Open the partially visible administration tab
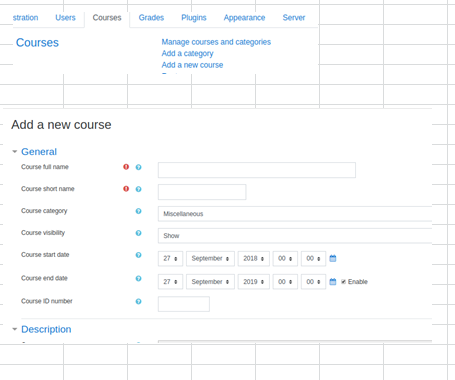 click(25, 18)
